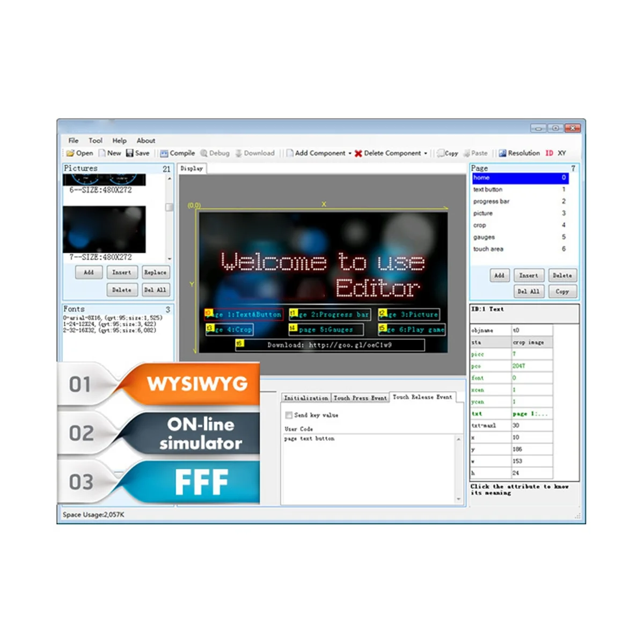Click Delete in the Page panel
This screenshot has width=644, height=644.
pyautogui.click(x=562, y=275)
